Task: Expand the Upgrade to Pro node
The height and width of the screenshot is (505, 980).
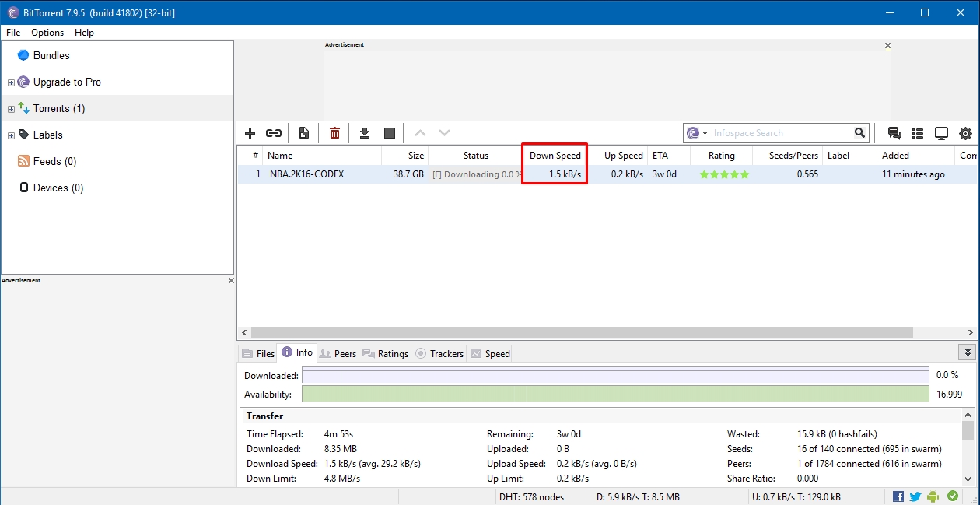Action: [x=11, y=82]
